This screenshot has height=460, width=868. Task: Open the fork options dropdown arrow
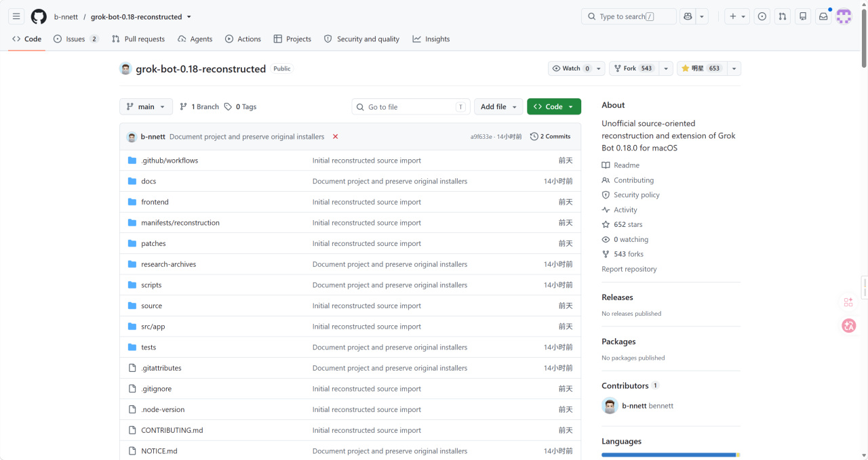tap(666, 68)
